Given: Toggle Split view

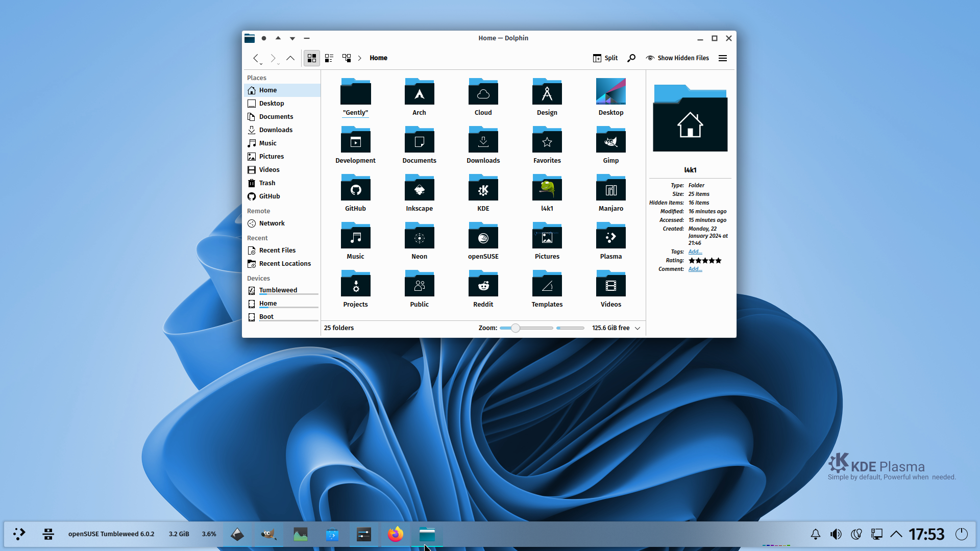Looking at the screenshot, I should pyautogui.click(x=605, y=58).
